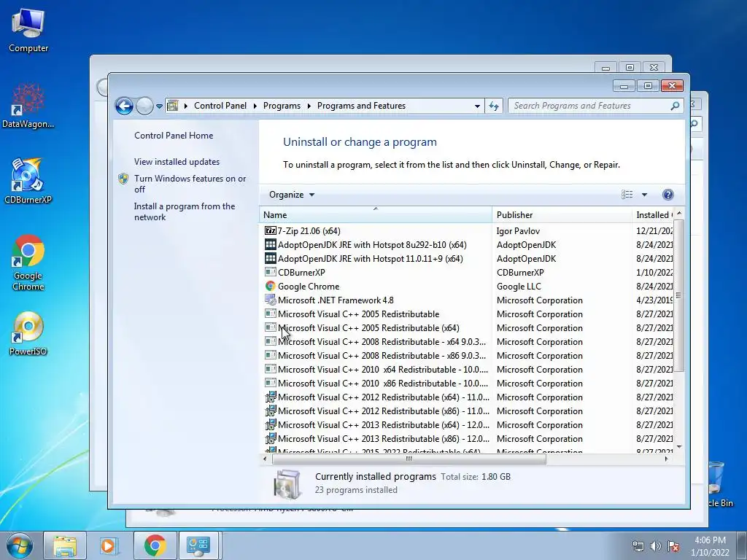Open Control Panel Home link
Screen dimensions: 747x560
(x=174, y=136)
